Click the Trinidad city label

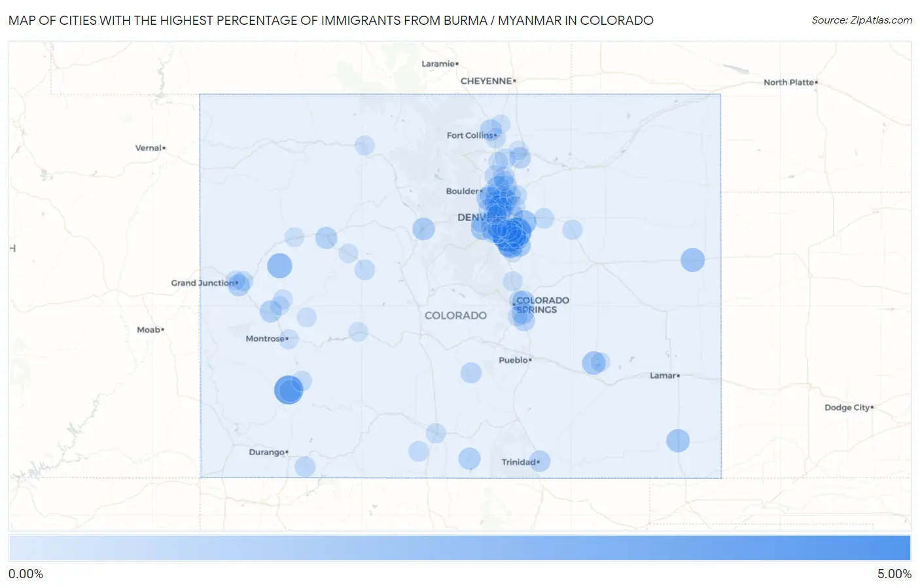pyautogui.click(x=520, y=462)
